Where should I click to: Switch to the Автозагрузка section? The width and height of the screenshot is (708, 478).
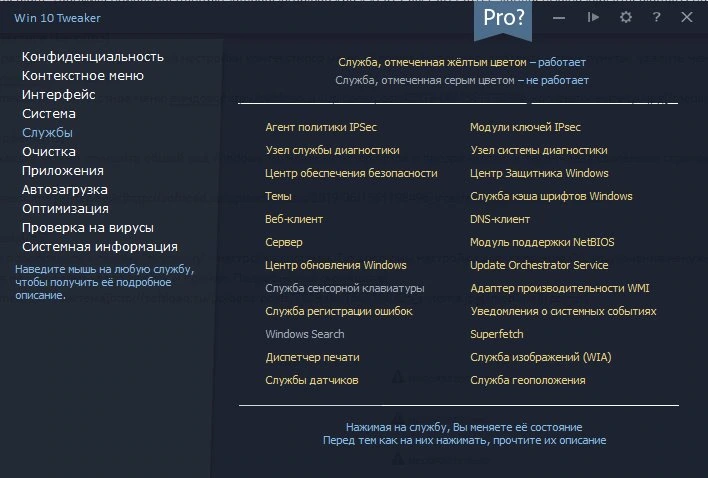point(65,190)
